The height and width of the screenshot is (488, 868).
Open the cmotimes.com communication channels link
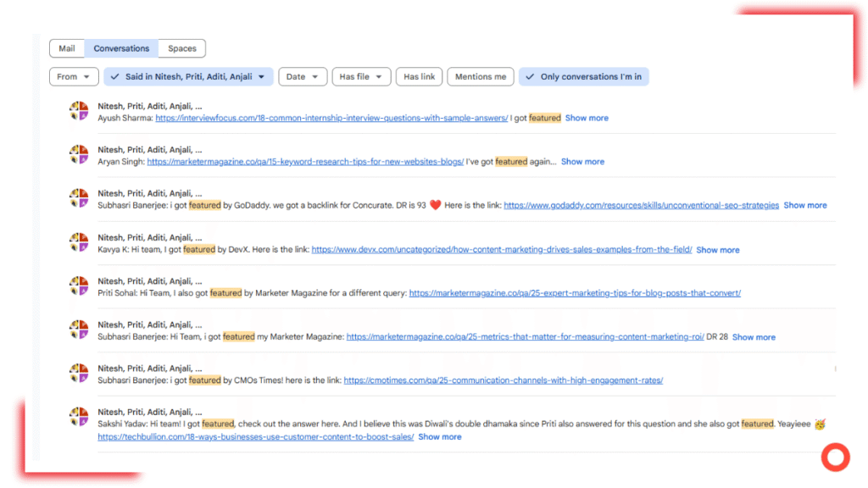click(503, 380)
